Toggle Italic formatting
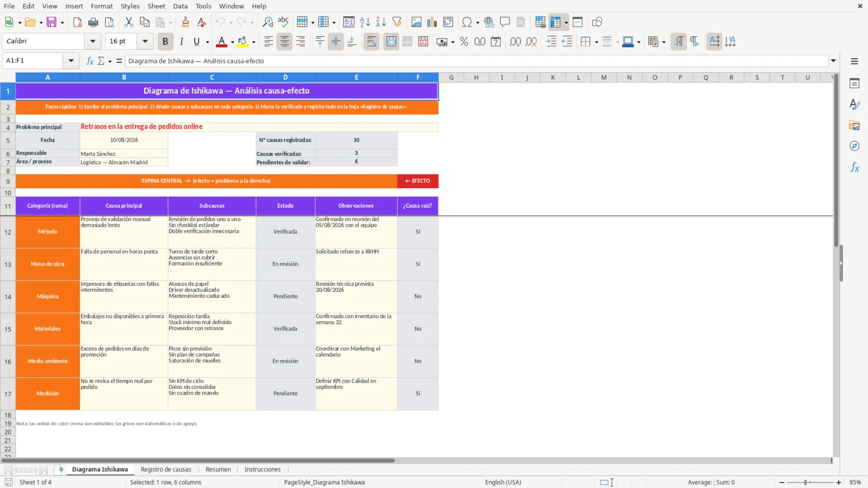 point(181,41)
